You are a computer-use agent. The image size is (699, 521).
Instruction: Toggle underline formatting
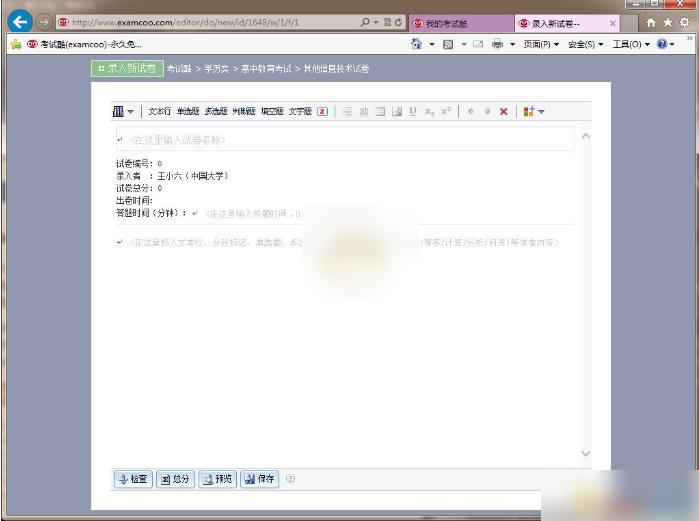pyautogui.click(x=413, y=111)
